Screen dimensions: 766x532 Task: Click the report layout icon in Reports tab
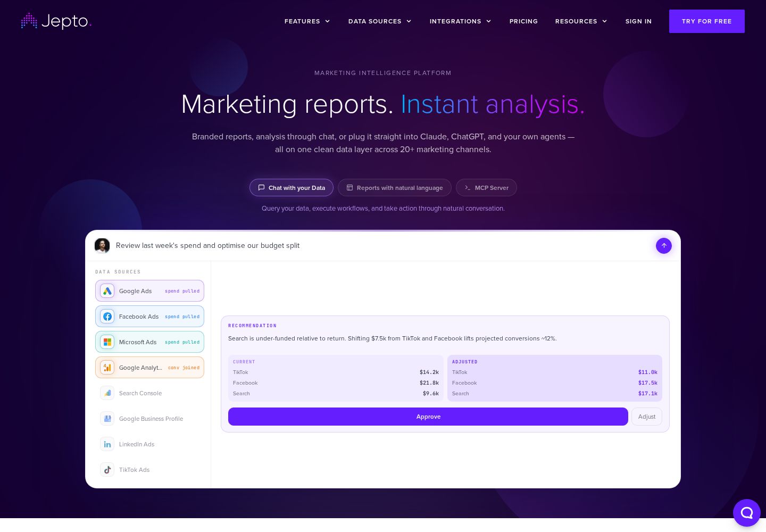[349, 188]
